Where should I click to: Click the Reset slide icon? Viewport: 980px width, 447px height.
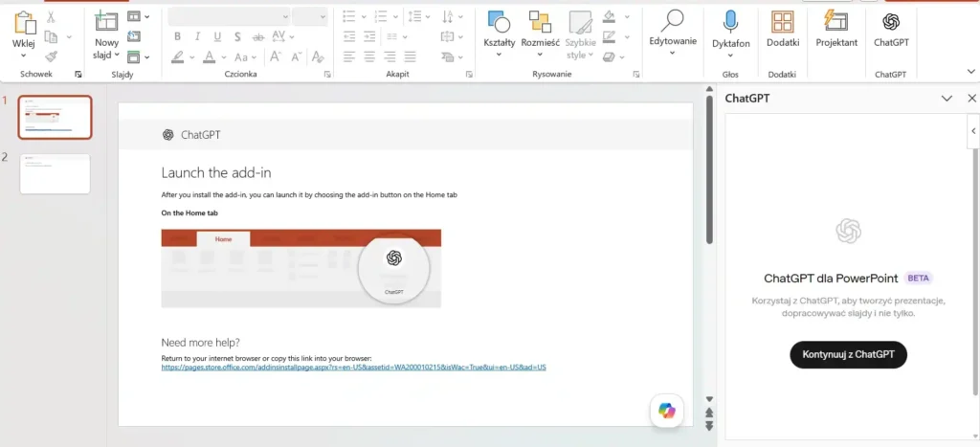click(134, 36)
